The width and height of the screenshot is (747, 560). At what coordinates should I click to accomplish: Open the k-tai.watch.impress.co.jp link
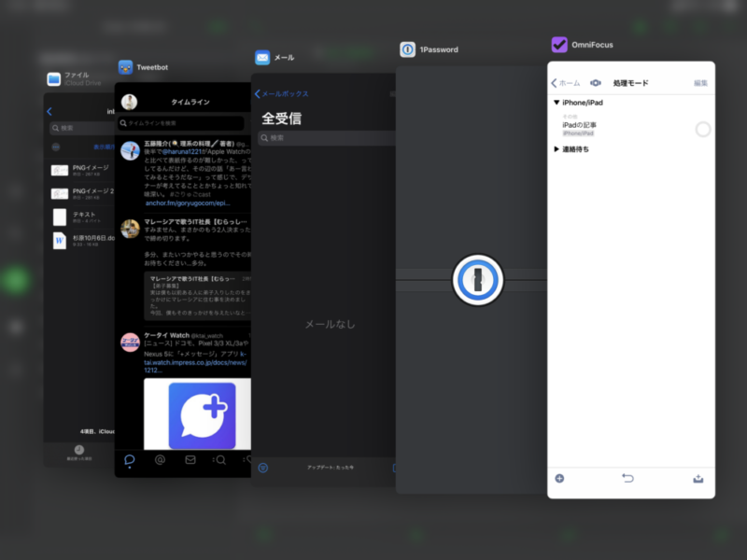195,362
